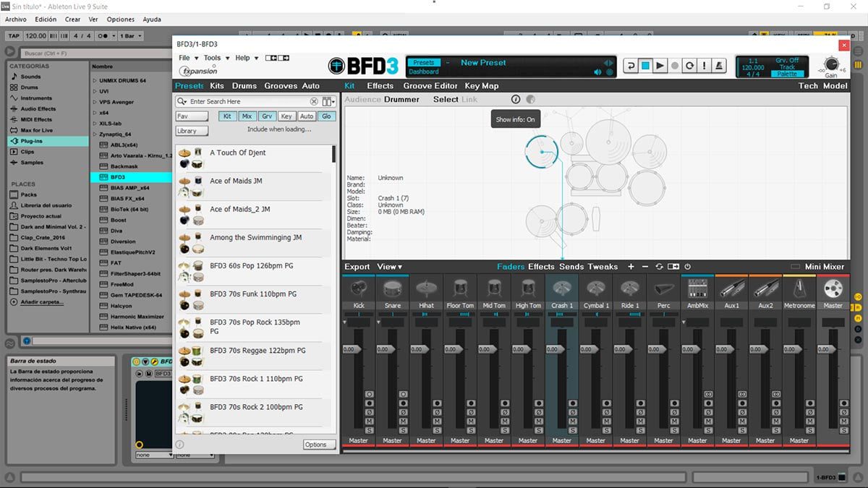Mute the Master channel
This screenshot has width=868, height=488.
pyautogui.click(x=843, y=421)
